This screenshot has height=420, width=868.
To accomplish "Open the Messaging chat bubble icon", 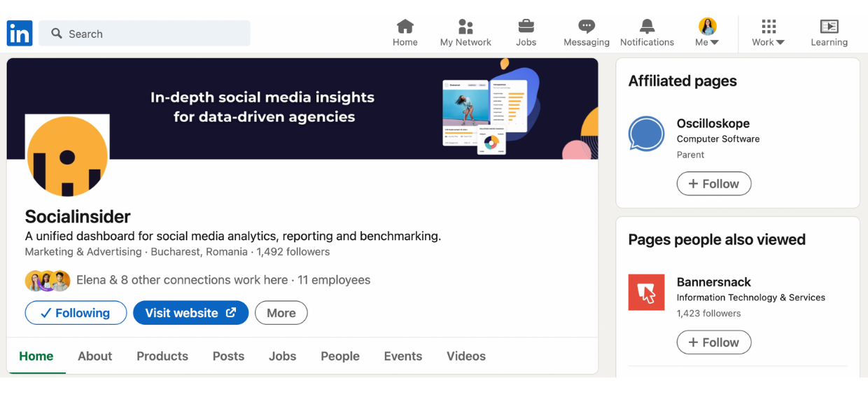I will click(587, 27).
